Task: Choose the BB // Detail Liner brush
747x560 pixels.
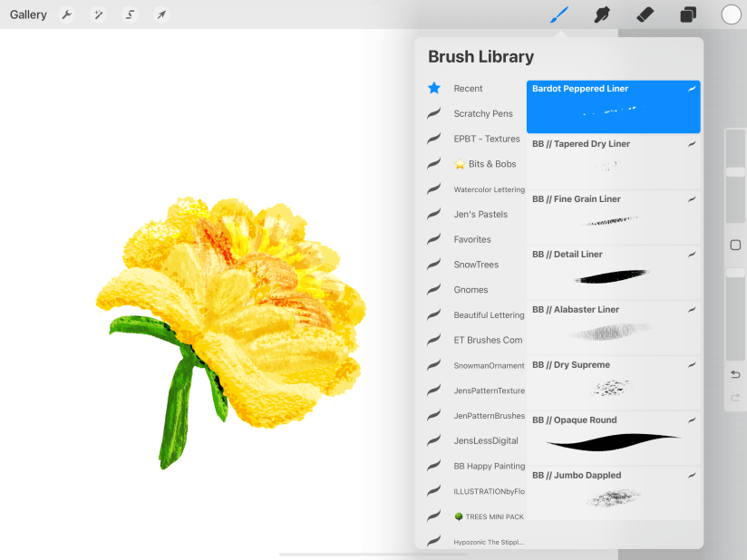Action: click(x=613, y=272)
